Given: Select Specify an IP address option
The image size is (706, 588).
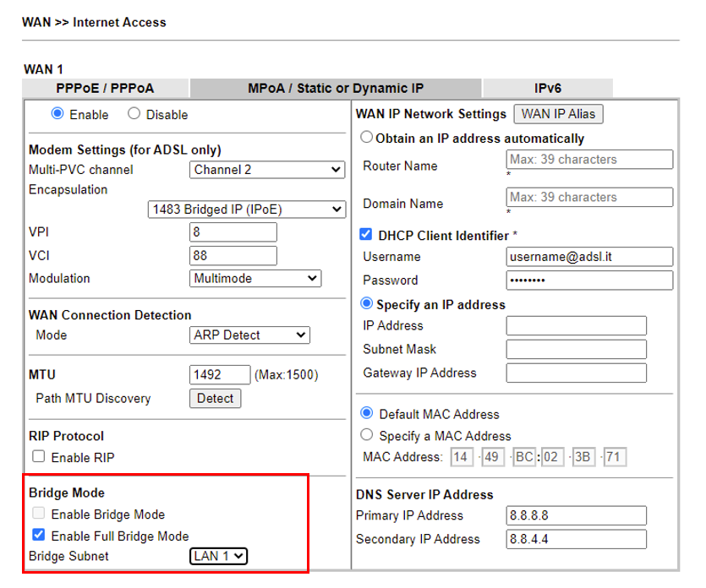Looking at the screenshot, I should [366, 303].
